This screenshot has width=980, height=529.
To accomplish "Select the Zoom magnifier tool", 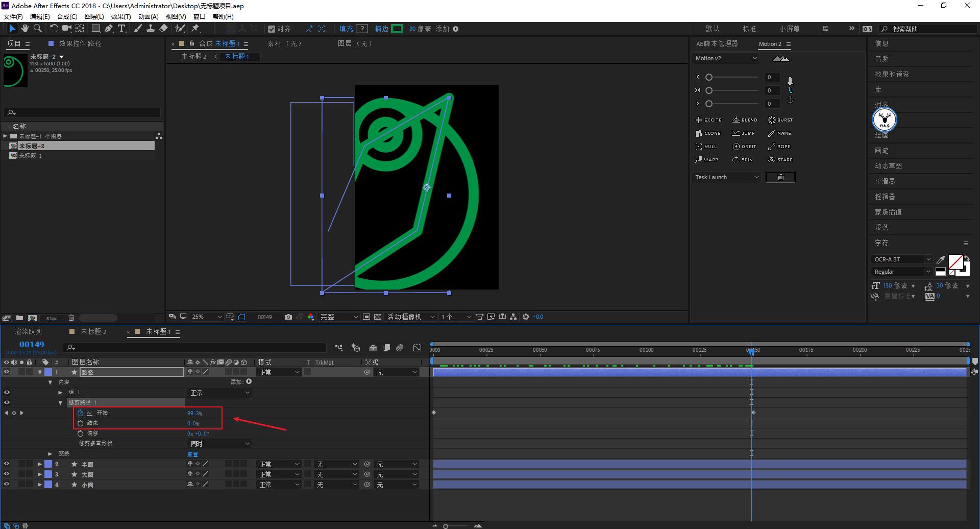I will (37, 29).
